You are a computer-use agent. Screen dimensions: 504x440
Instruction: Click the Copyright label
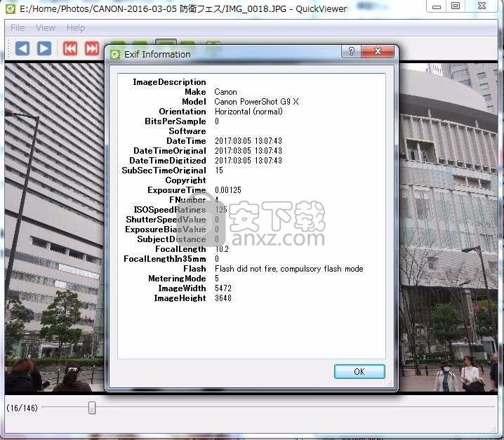pos(185,180)
